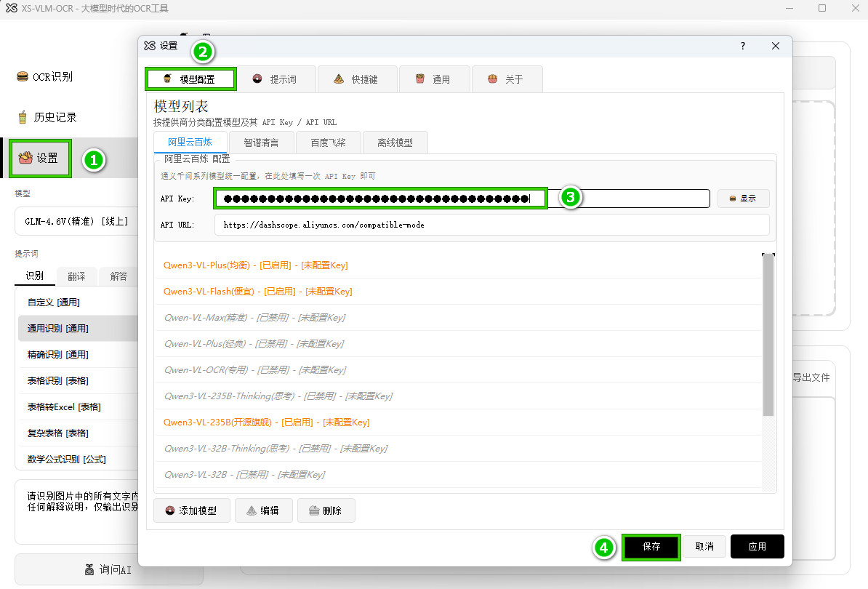Switch to the 翻译 prompt tab
The image size is (868, 589).
(76, 276)
